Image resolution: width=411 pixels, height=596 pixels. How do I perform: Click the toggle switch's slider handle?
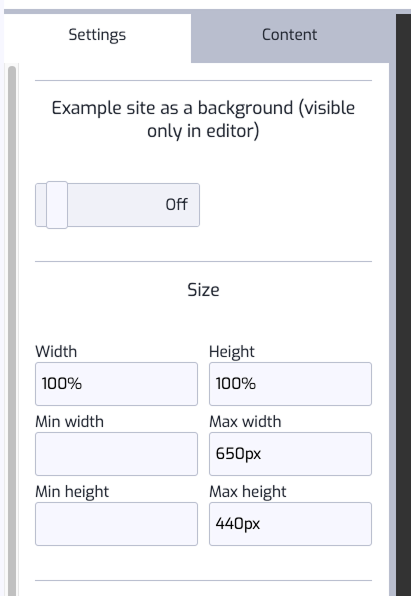[x=57, y=205]
